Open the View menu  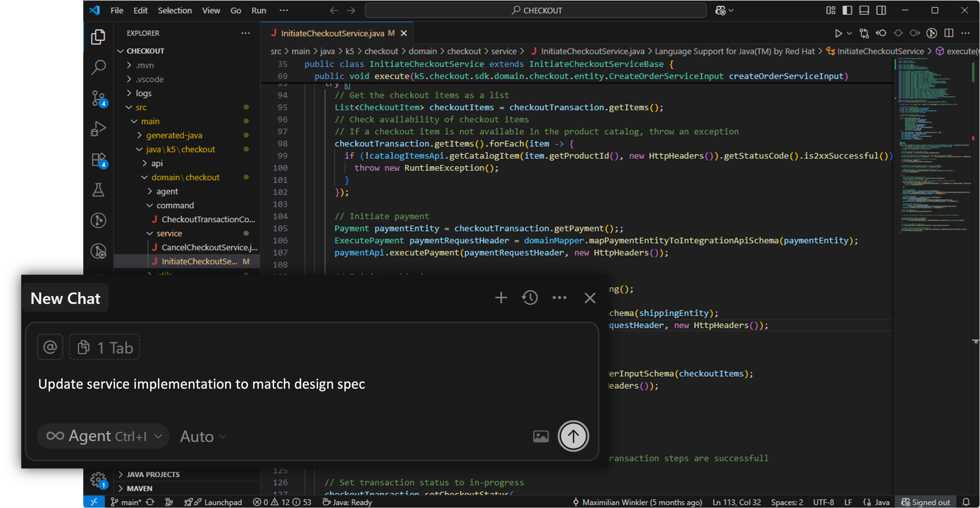(x=211, y=11)
